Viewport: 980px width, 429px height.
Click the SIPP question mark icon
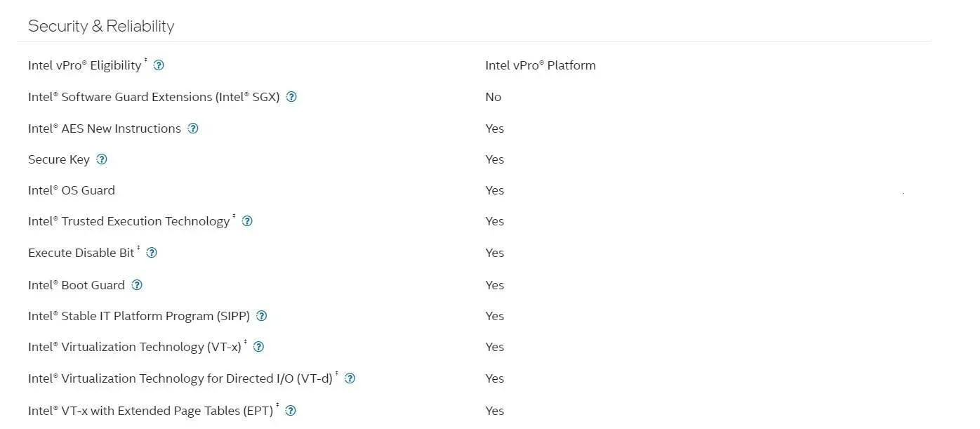(x=262, y=316)
